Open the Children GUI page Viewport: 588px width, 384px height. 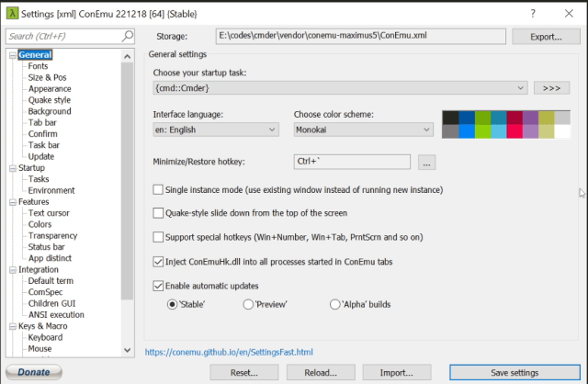pyautogui.click(x=51, y=303)
